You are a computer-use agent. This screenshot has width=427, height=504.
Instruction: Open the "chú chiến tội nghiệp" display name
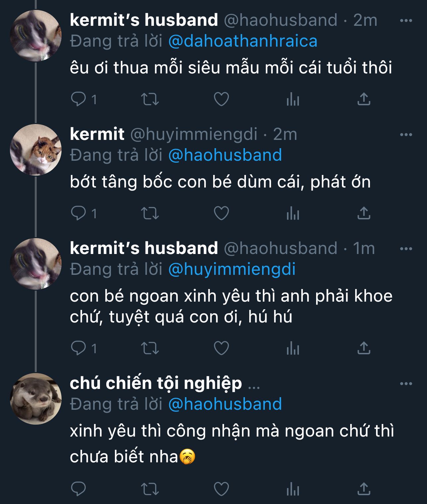(156, 384)
